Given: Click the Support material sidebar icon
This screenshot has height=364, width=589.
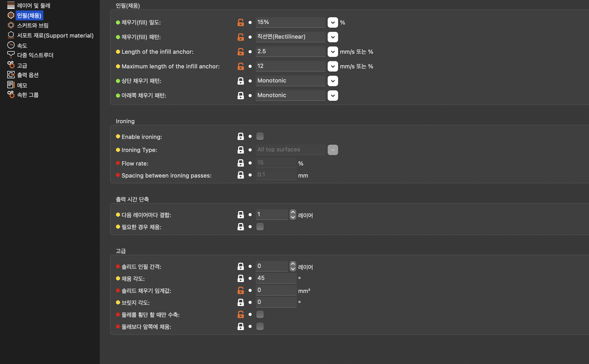Looking at the screenshot, I should click(11, 35).
